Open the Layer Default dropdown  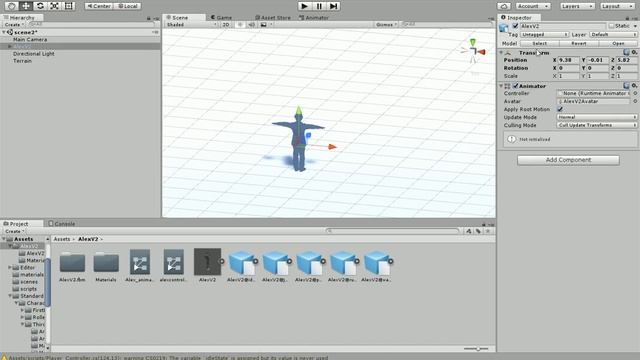pyautogui.click(x=613, y=35)
